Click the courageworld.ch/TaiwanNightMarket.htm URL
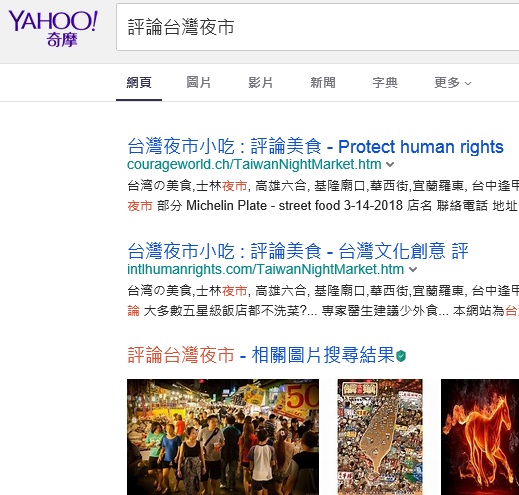This screenshot has width=519, height=495. [254, 164]
